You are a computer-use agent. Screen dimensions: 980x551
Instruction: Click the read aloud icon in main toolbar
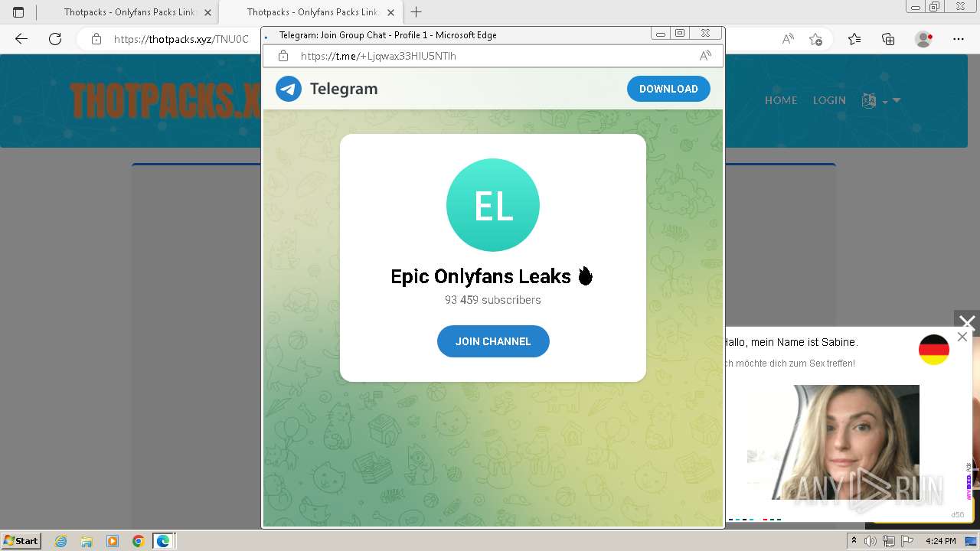click(x=788, y=39)
